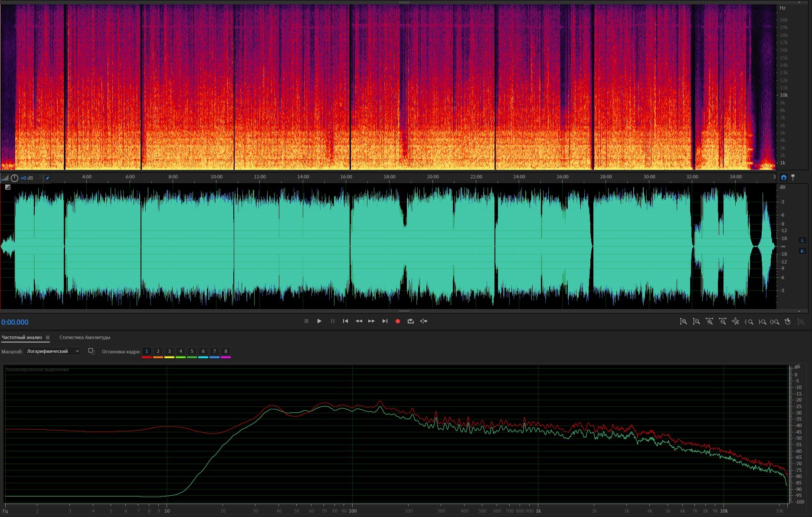This screenshot has width=812, height=517.
Task: Click zoom to time preset icon
Action: pyautogui.click(x=788, y=322)
